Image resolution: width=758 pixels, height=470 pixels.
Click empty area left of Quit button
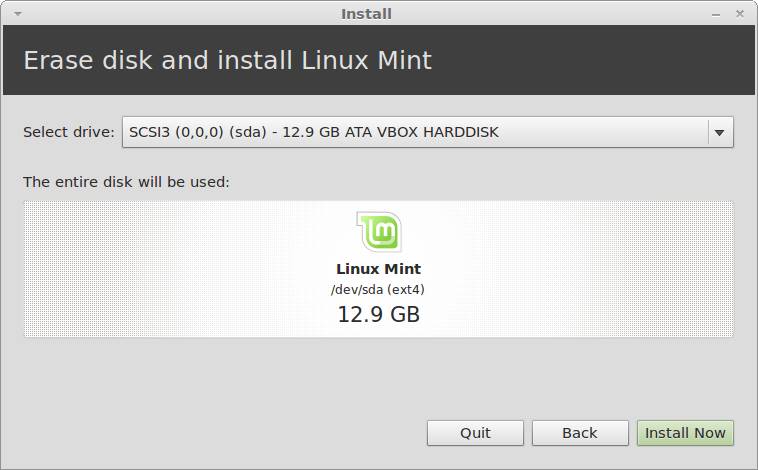click(x=220, y=433)
